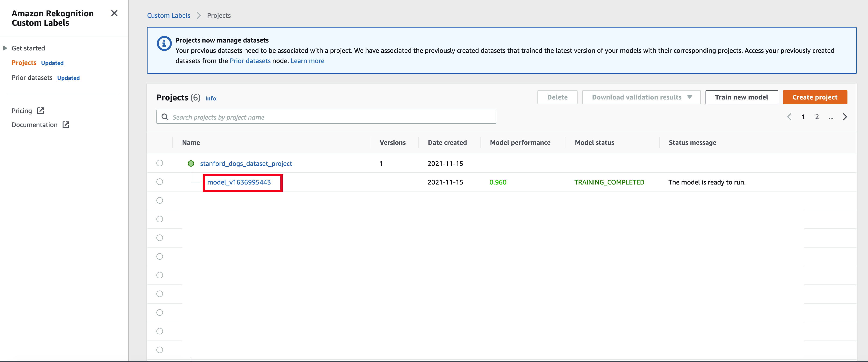
Task: Open the Pricing link
Action: point(22,111)
